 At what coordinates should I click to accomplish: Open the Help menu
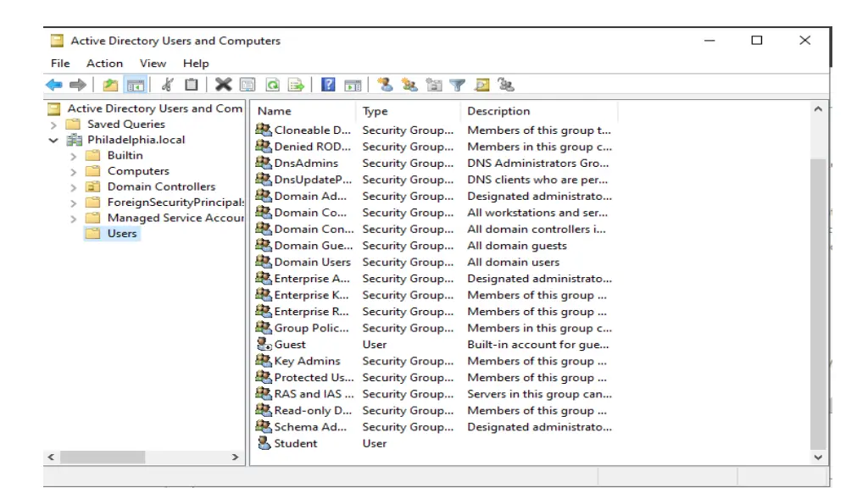pos(196,63)
